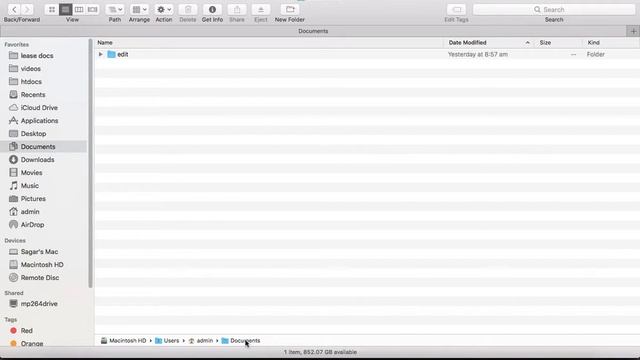Viewport: 640px width, 360px height.
Task: Create a New Folder from toolbar
Action: [x=290, y=9]
